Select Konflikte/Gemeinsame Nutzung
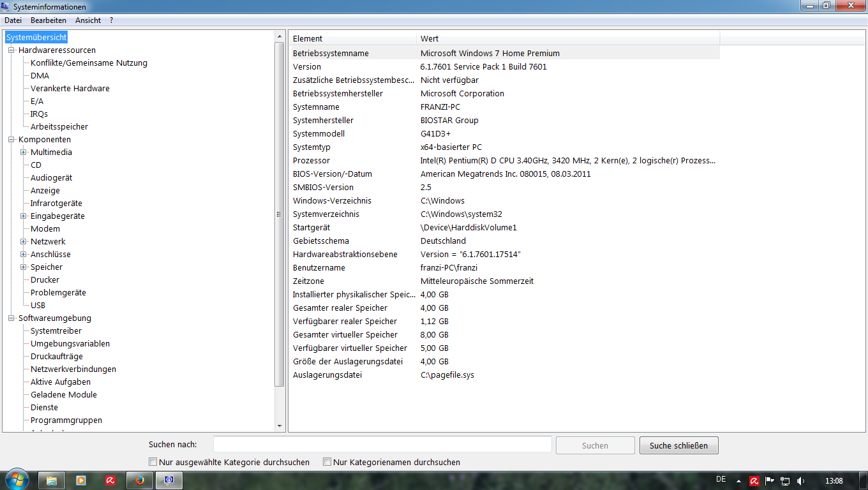This screenshot has width=868, height=490. (x=89, y=63)
